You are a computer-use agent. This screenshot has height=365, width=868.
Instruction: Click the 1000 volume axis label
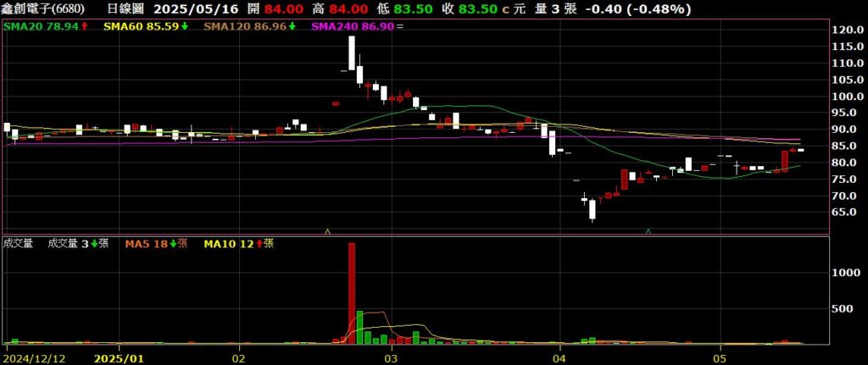(x=848, y=274)
